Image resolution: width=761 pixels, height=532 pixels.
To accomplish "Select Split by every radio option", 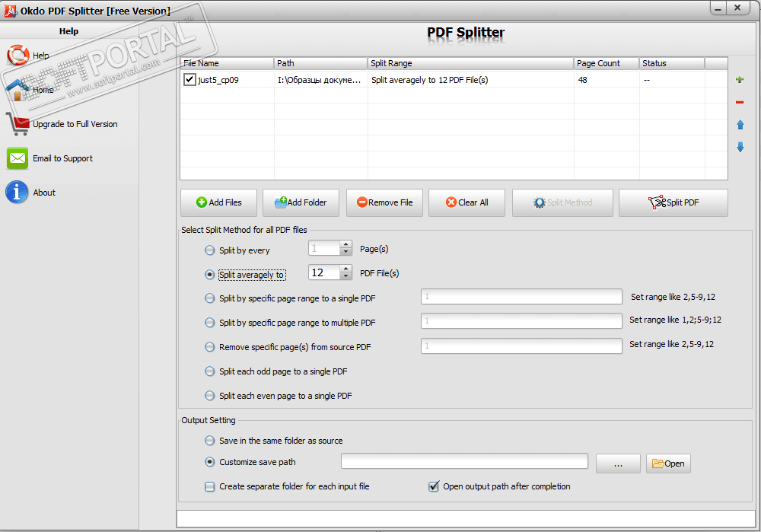I will click(210, 250).
